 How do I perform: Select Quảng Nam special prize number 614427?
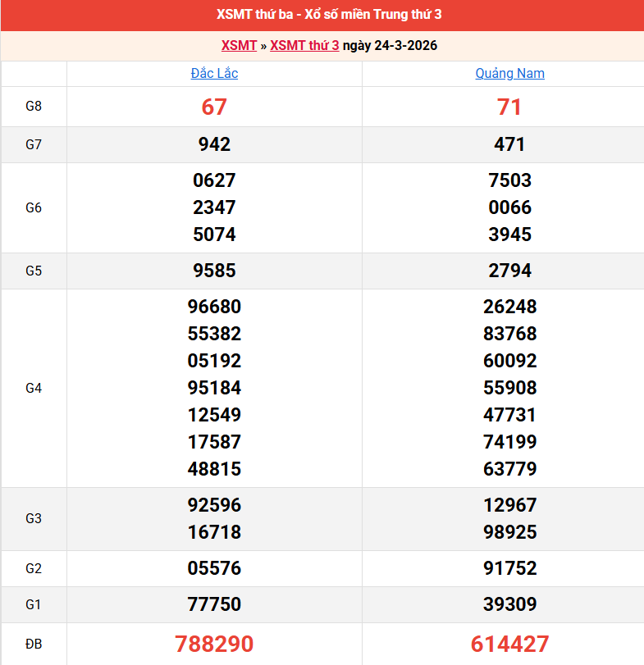click(x=509, y=644)
